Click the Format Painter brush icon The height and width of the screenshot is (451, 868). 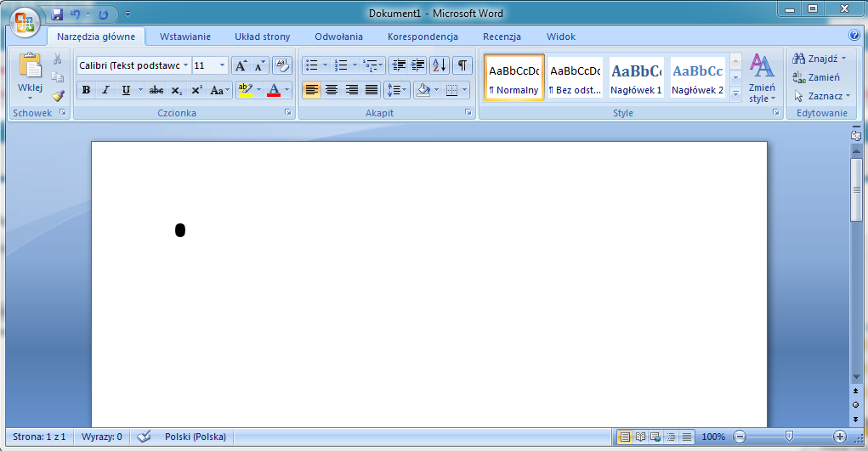point(58,96)
